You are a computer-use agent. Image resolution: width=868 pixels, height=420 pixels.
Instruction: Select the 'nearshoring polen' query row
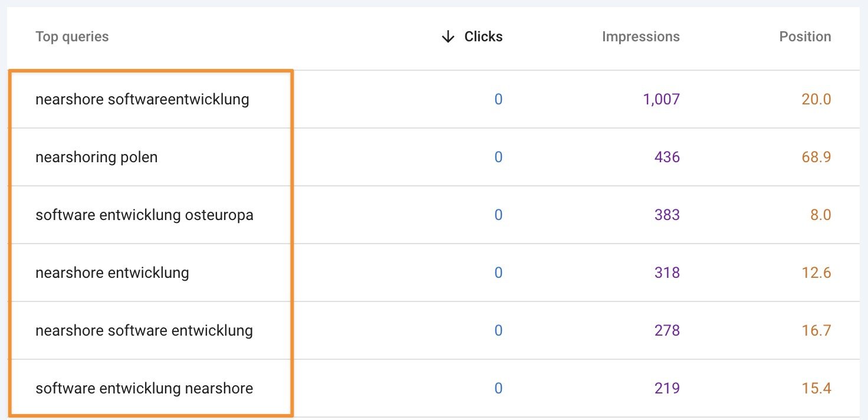point(97,157)
